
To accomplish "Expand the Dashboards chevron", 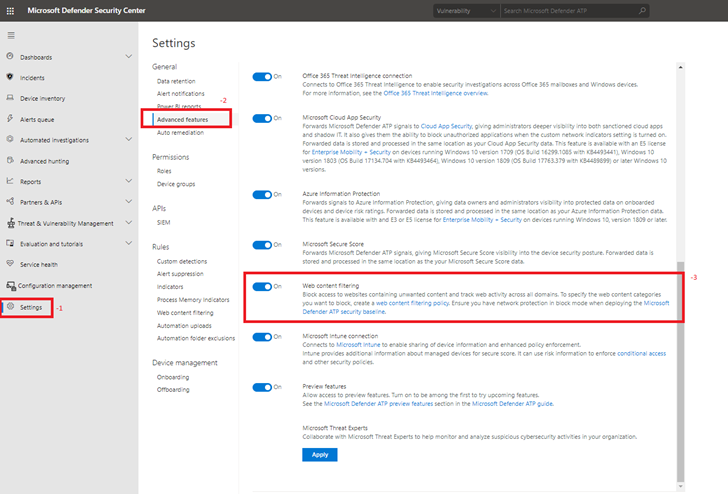I will pos(129,56).
